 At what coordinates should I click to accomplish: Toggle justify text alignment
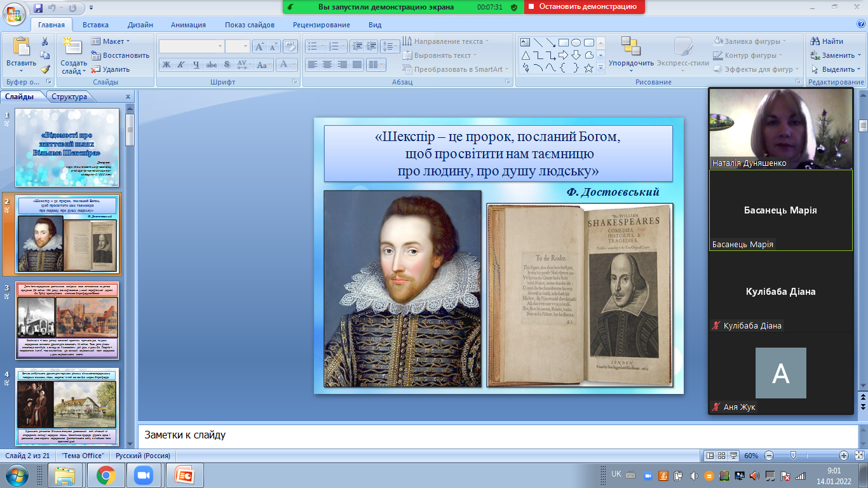pos(358,64)
